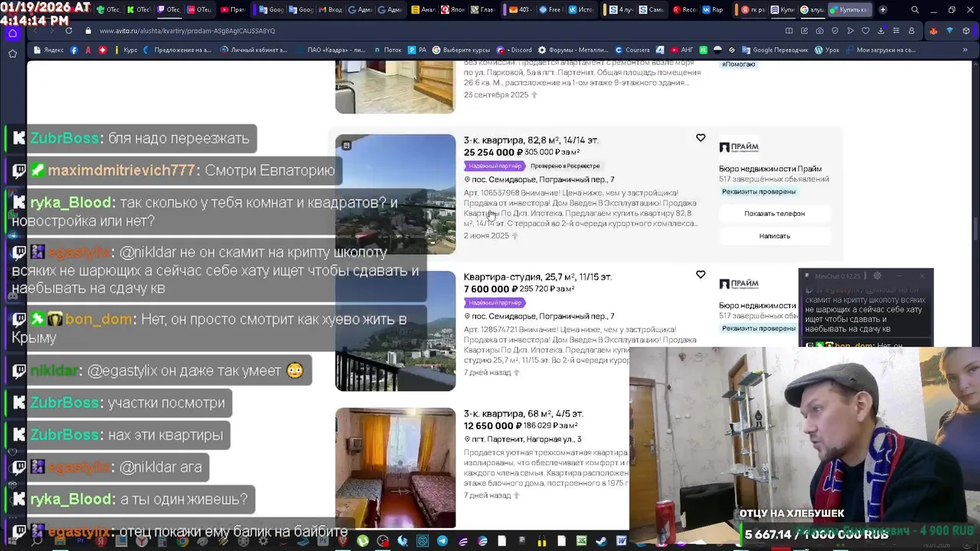Open listing Квартира-студия, 25,7 м², 11/15 эт.
Image resolution: width=980 pixels, height=551 pixels.
pyautogui.click(x=537, y=277)
